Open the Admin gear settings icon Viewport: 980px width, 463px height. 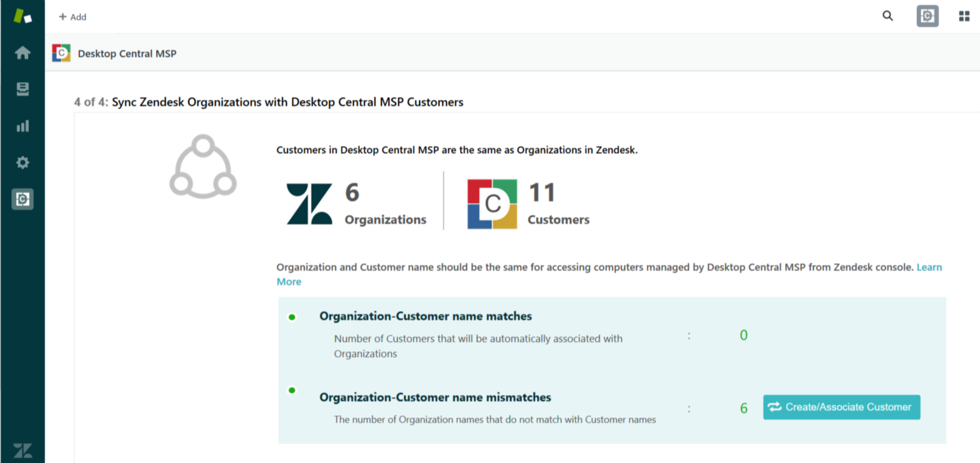(23, 162)
